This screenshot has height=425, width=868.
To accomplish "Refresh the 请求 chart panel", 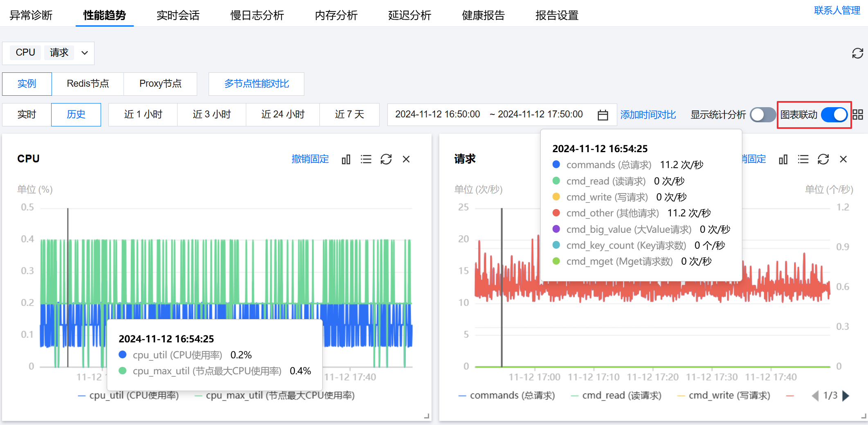I will click(823, 159).
